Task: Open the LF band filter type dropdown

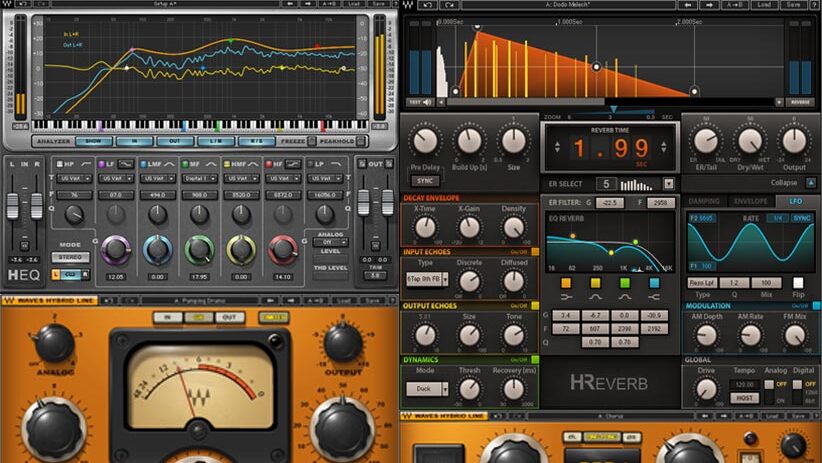Action: (x=116, y=178)
